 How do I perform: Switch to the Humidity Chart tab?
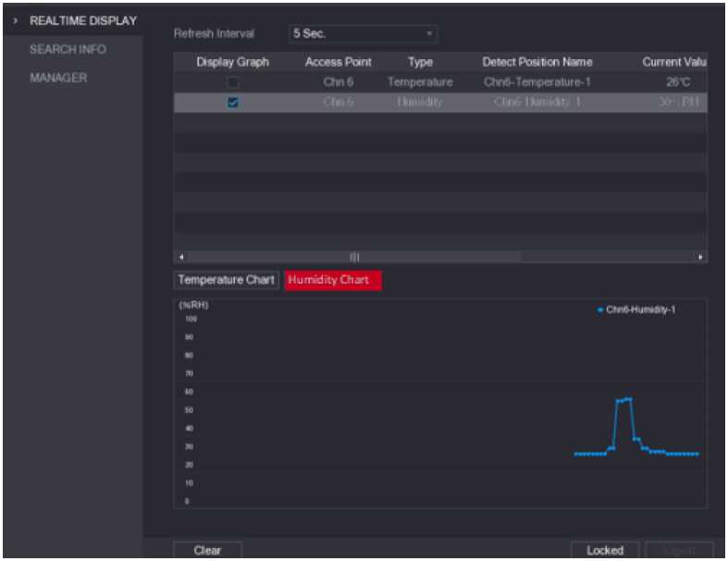coord(333,280)
